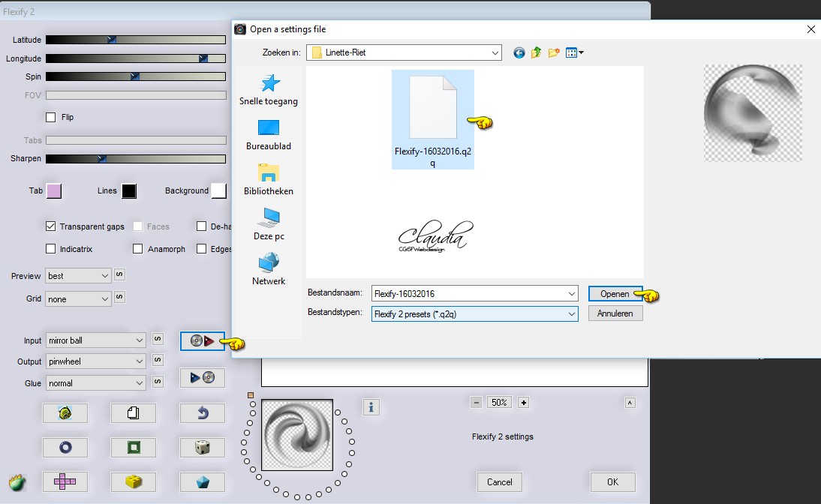Click the blue pentagon gem button

point(202,482)
